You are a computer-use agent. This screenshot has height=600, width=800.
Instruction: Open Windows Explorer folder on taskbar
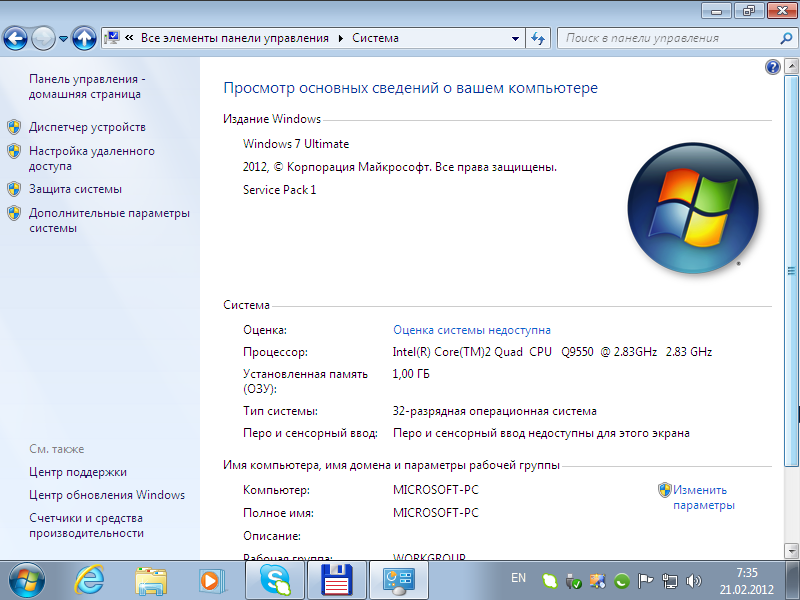tap(151, 581)
